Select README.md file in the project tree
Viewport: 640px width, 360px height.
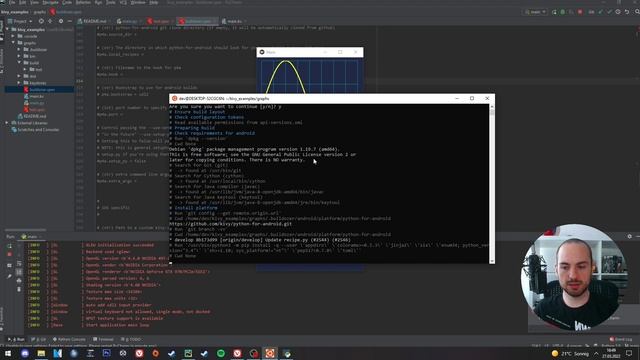pyautogui.click(x=31, y=116)
